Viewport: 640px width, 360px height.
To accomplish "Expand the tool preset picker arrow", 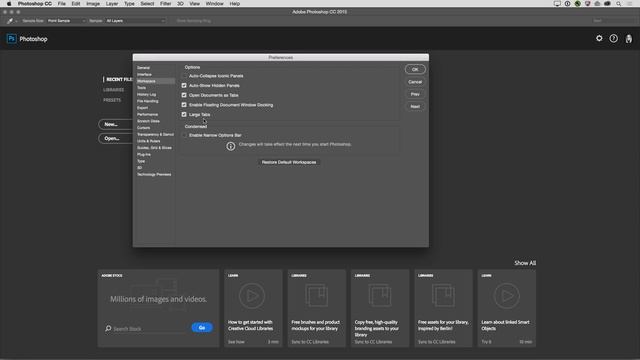I will (16, 21).
